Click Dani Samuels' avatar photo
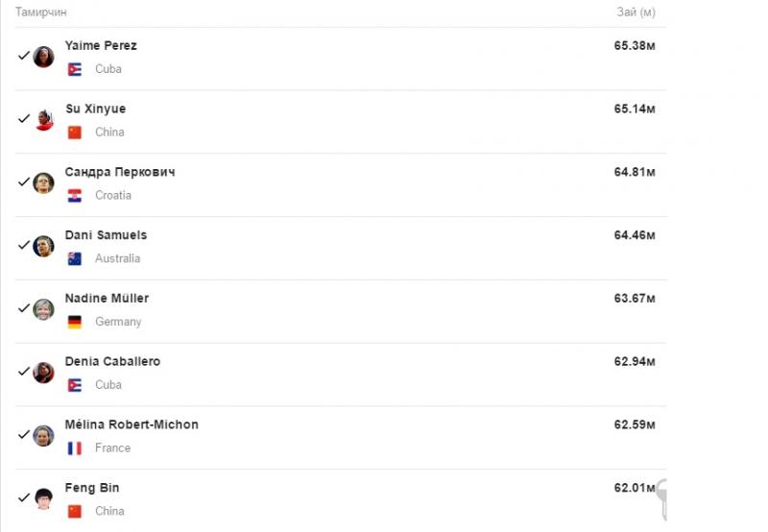Viewport: 768px width, 532px height. (43, 246)
